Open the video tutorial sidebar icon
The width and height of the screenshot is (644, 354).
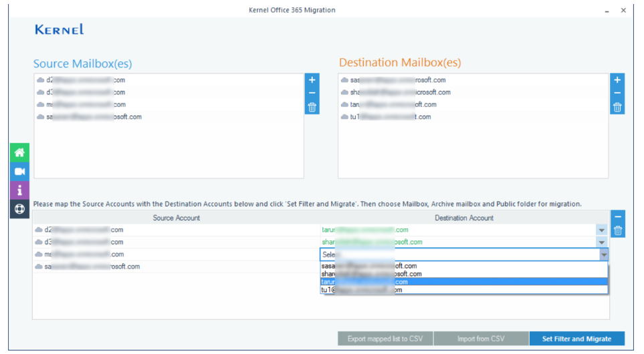[x=19, y=172]
